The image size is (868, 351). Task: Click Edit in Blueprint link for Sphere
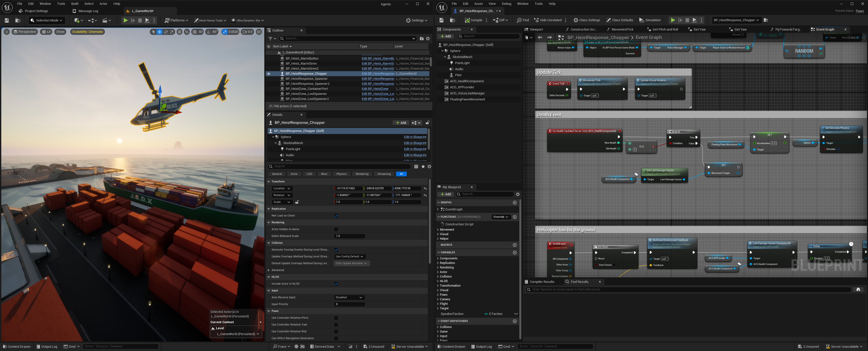[x=415, y=137]
